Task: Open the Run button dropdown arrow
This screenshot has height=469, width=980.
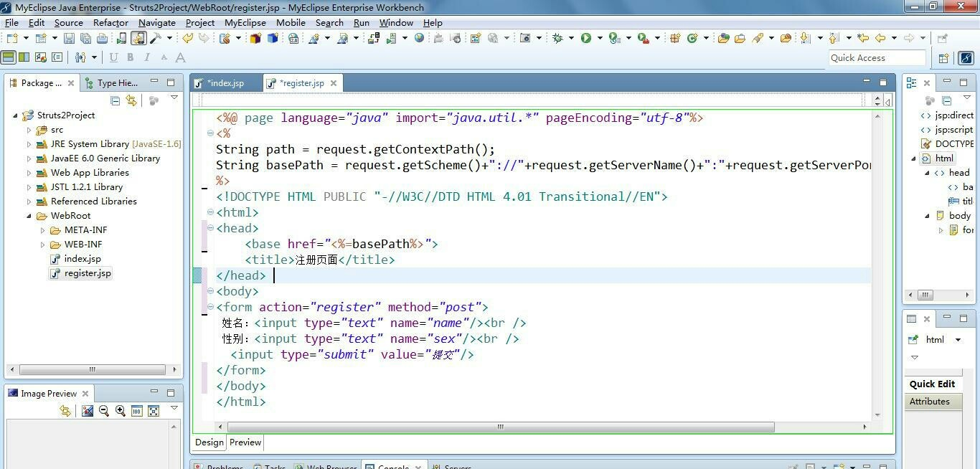Action: click(599, 39)
